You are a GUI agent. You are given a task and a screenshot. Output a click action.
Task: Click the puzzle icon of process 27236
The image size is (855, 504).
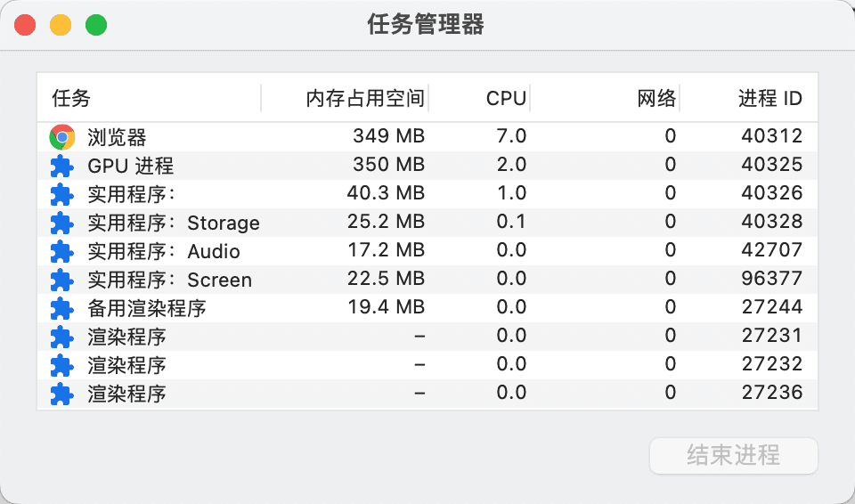tap(62, 394)
